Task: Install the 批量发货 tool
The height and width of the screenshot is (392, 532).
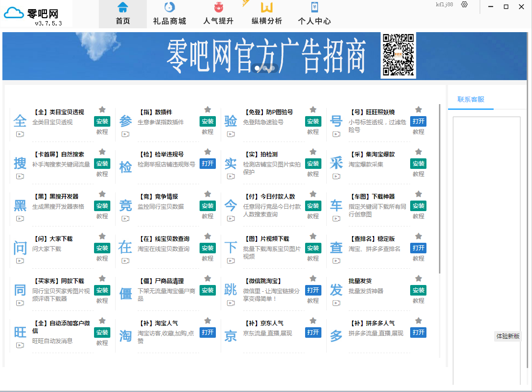Action: tap(418, 290)
